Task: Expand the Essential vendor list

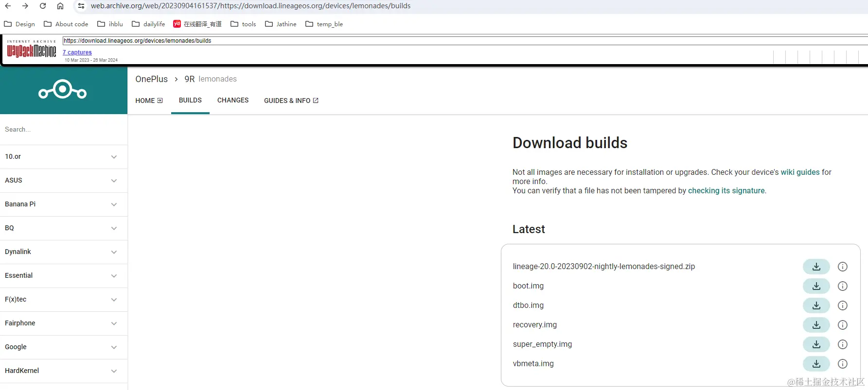Action: (64, 276)
